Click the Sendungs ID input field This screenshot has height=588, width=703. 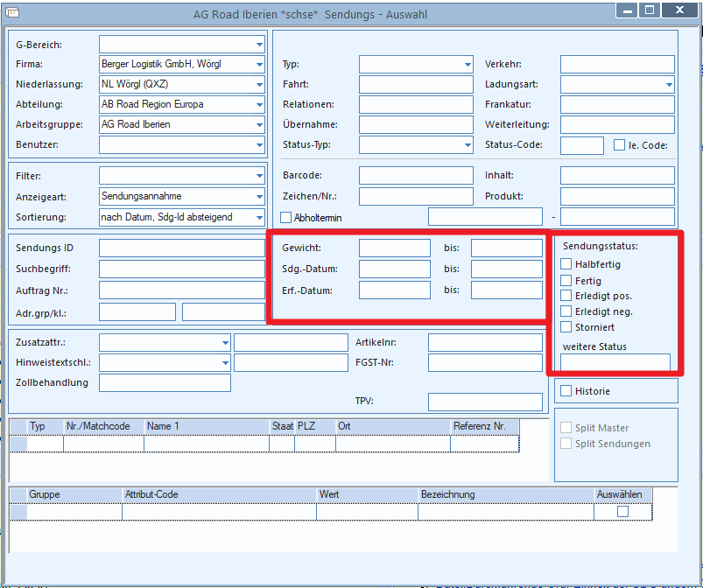point(182,248)
